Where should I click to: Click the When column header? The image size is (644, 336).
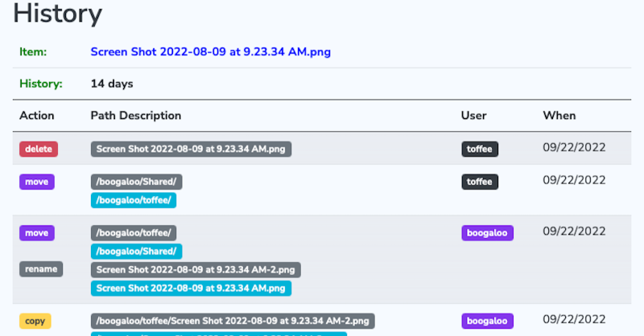coord(559,116)
